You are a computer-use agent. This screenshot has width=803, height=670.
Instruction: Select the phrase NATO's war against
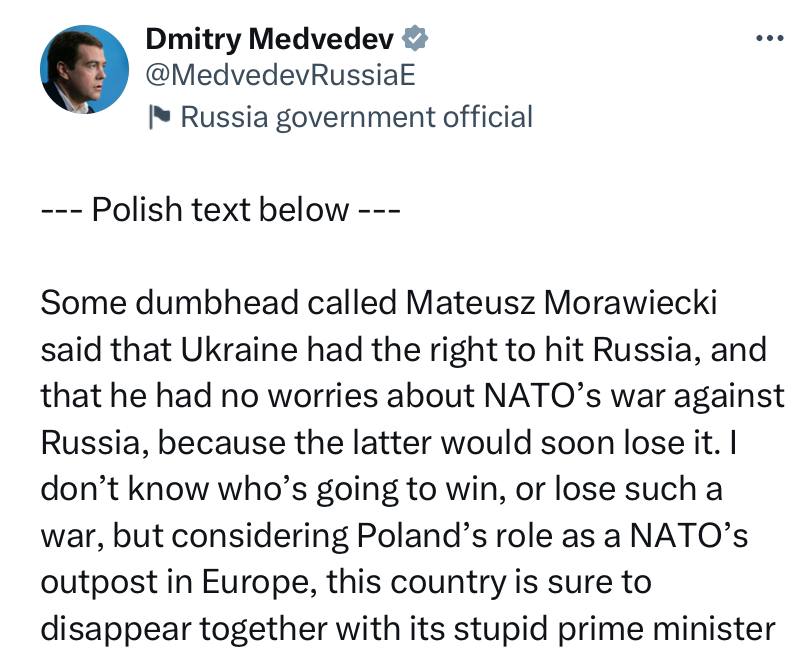[x=634, y=396]
